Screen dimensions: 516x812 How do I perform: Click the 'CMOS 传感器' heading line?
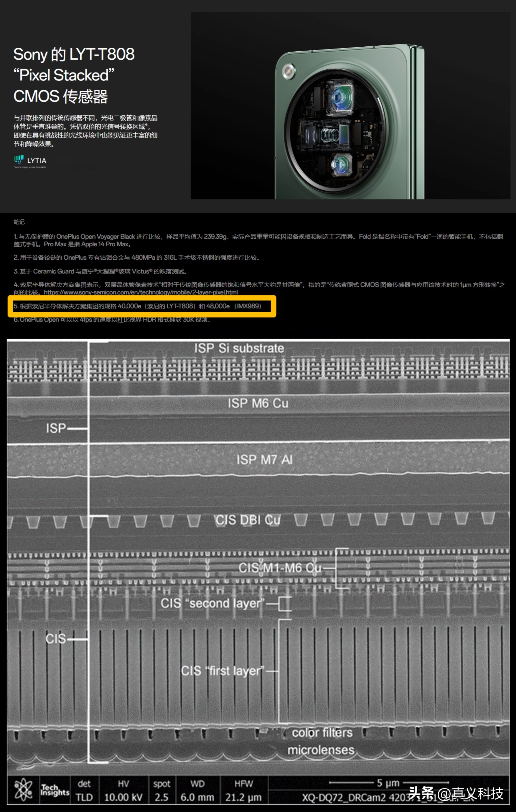[x=61, y=97]
